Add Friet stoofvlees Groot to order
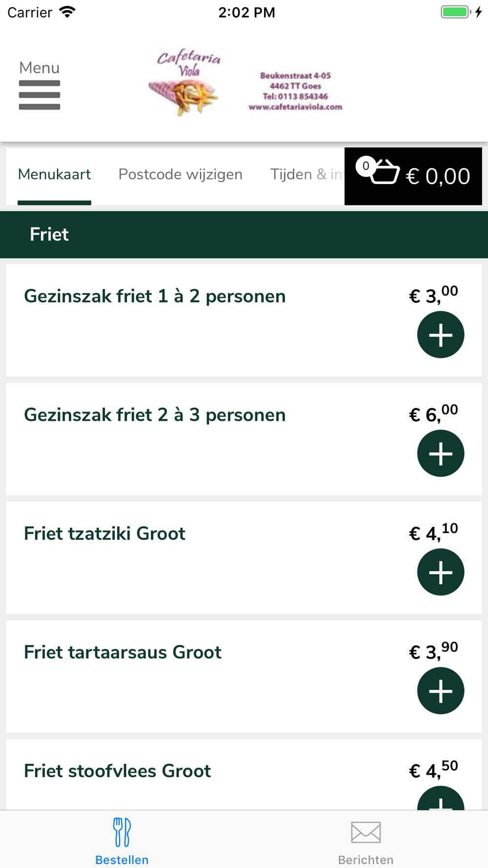488x868 pixels. click(x=440, y=800)
